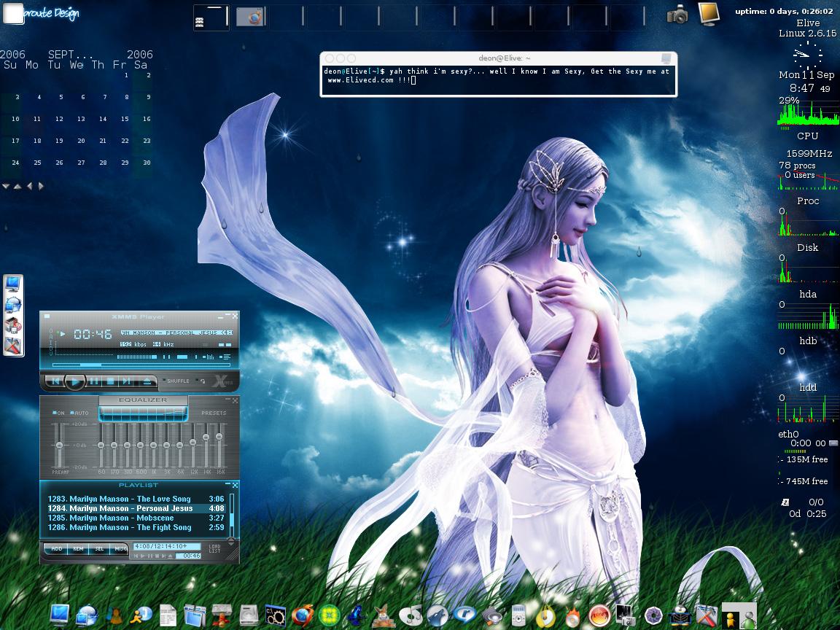
Task: Open the tools icon in left side panel
Action: click(13, 346)
